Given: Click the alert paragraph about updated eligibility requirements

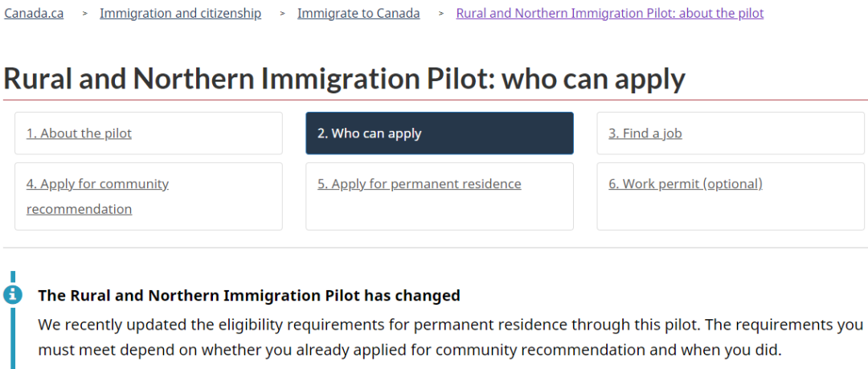Looking at the screenshot, I should (x=451, y=337).
